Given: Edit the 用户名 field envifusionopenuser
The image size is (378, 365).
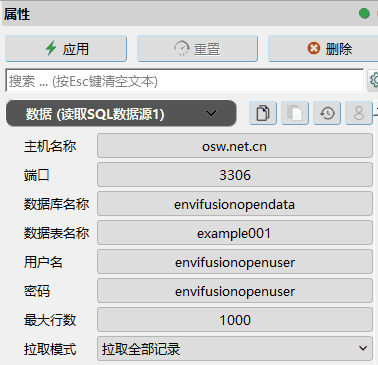Looking at the screenshot, I should coord(235,262).
